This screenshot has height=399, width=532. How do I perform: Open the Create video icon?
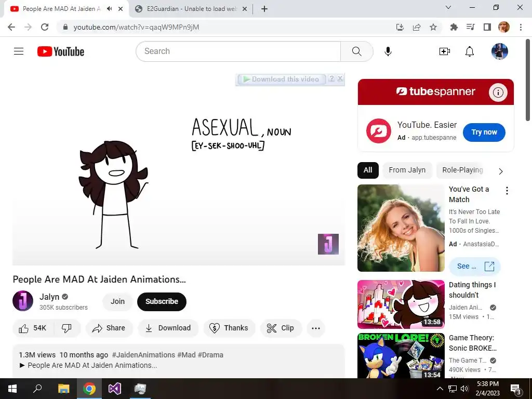[445, 51]
